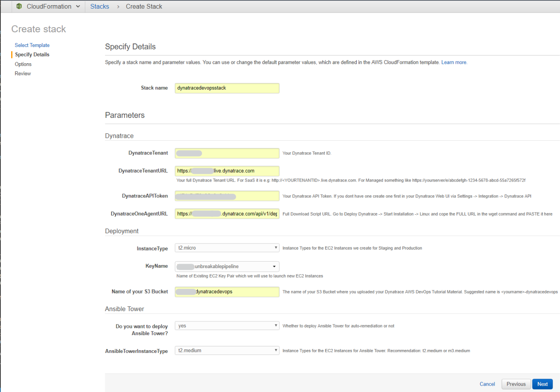Screen dimensions: 560x392
Task: Focus the DynatraceOneAgentURL input field
Action: [x=227, y=213]
